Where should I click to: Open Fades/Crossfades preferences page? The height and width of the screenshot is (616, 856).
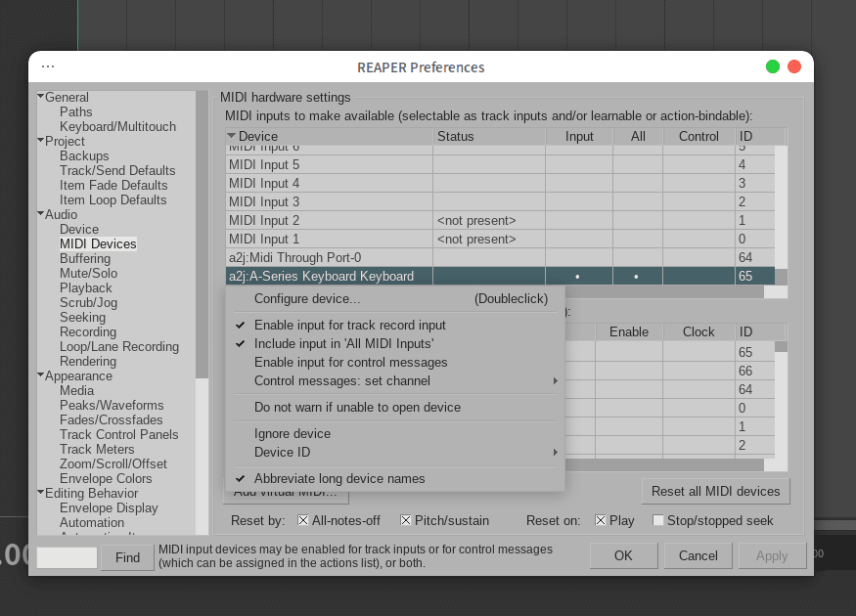111,420
